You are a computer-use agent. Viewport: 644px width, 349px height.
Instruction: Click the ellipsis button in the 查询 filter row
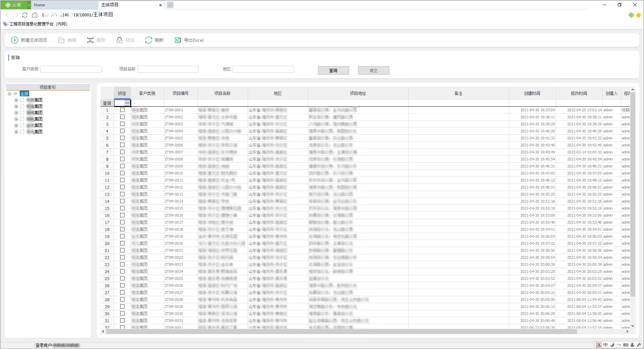(128, 103)
